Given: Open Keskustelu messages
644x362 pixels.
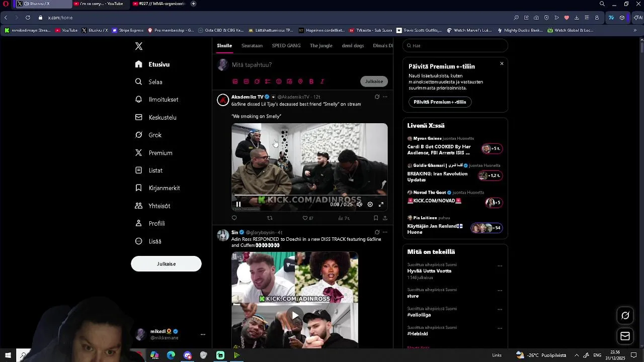Looking at the screenshot, I should tap(156, 117).
